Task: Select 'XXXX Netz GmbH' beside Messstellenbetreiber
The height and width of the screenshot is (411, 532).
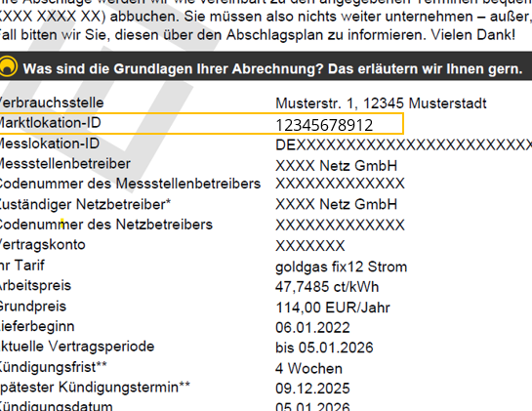Action: point(336,166)
